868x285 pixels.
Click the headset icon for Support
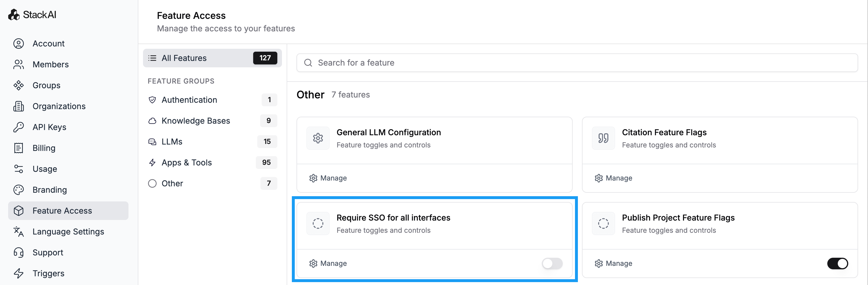pos(19,252)
